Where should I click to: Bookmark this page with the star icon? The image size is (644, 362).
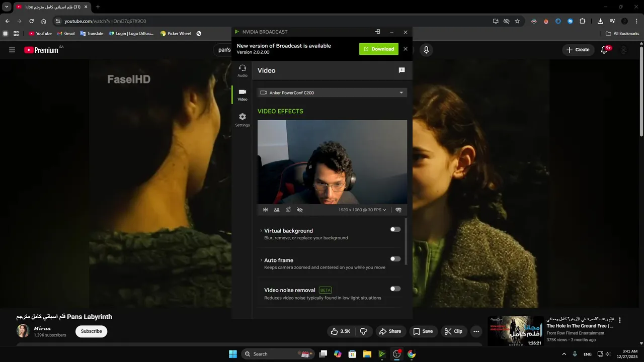(517, 21)
